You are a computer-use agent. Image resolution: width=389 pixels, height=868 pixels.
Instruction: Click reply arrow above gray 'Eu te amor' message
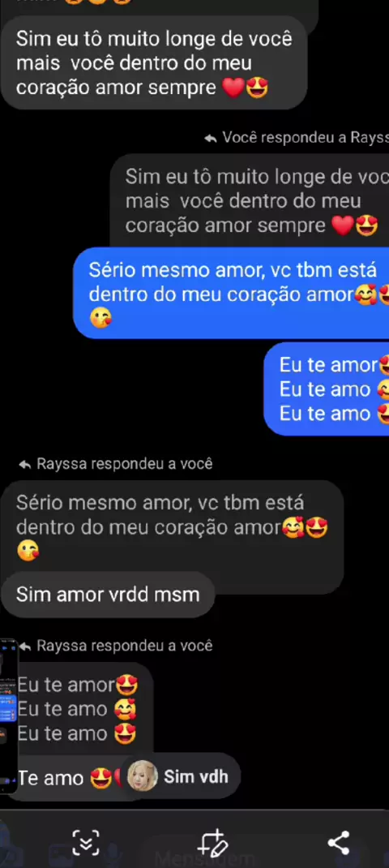24,646
